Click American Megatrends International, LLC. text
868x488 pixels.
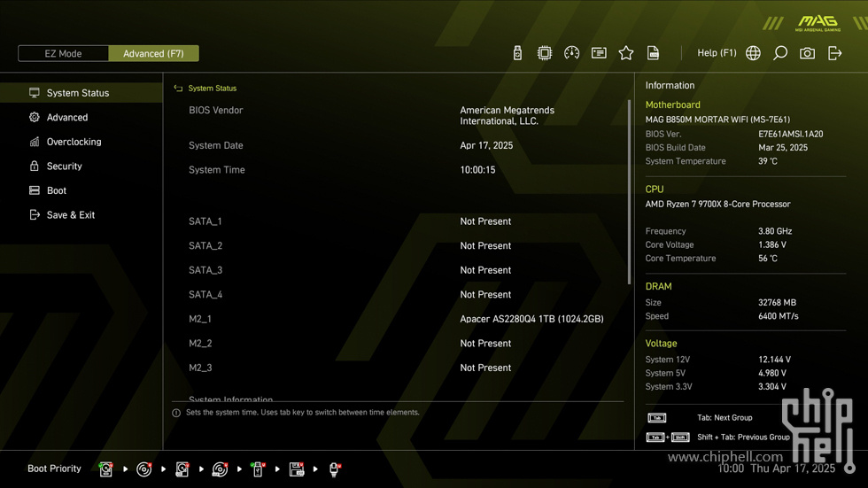click(x=507, y=116)
